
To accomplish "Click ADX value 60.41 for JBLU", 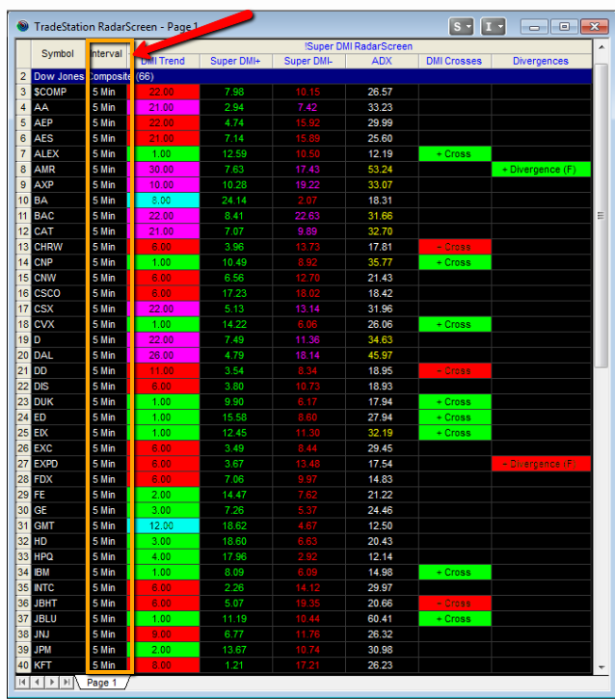I will (382, 619).
